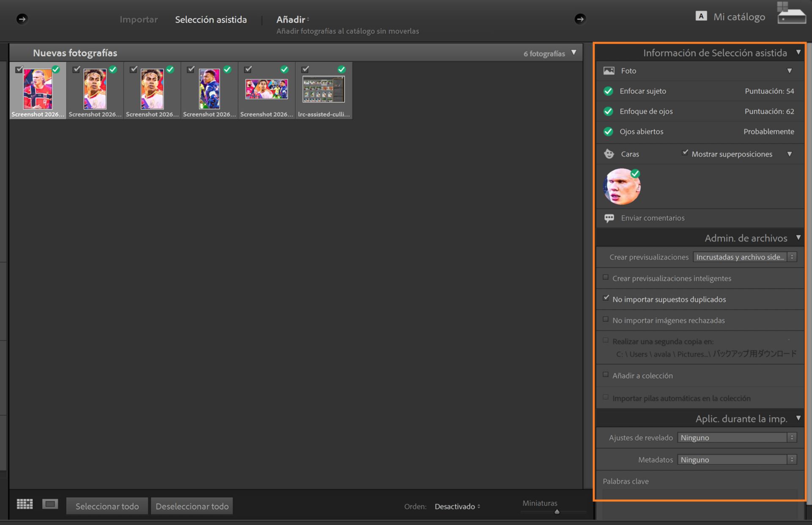Uncheck the second Screenshot thumbnail checkbox
Viewport: 812px width, 525px height.
point(76,69)
